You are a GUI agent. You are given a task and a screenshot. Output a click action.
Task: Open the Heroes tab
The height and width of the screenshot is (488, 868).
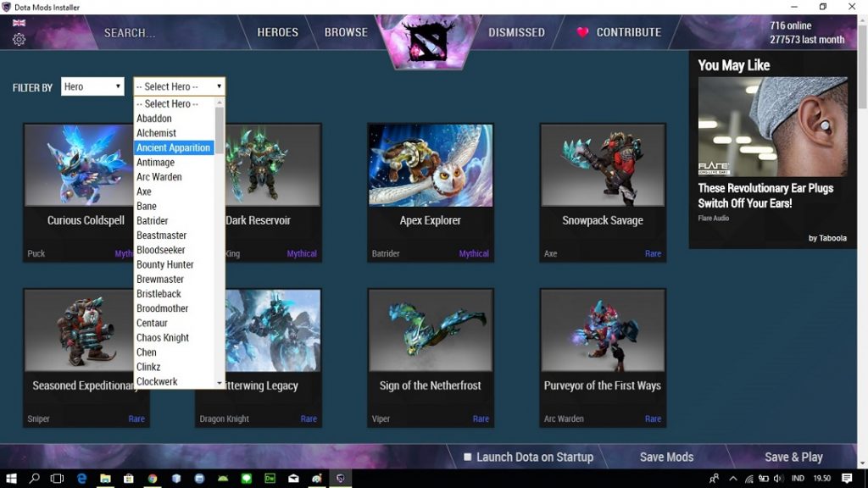pos(277,33)
